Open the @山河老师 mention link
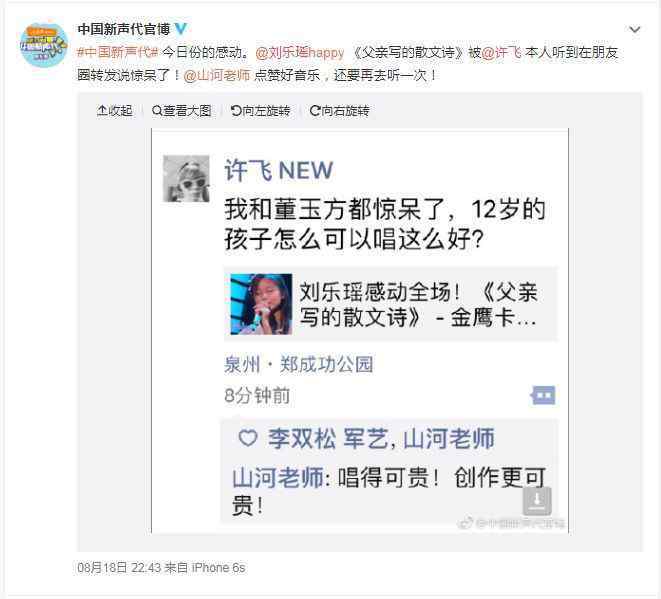Image resolution: width=661 pixels, height=599 pixels. tap(217, 75)
